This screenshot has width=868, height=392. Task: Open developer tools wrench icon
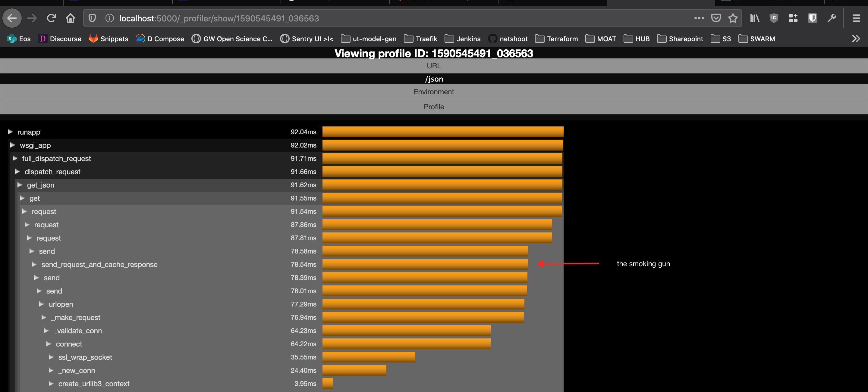click(x=832, y=18)
